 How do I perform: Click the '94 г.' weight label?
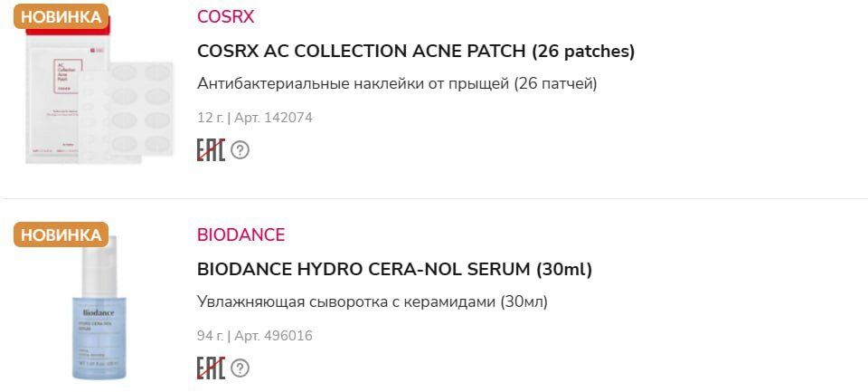coord(210,336)
